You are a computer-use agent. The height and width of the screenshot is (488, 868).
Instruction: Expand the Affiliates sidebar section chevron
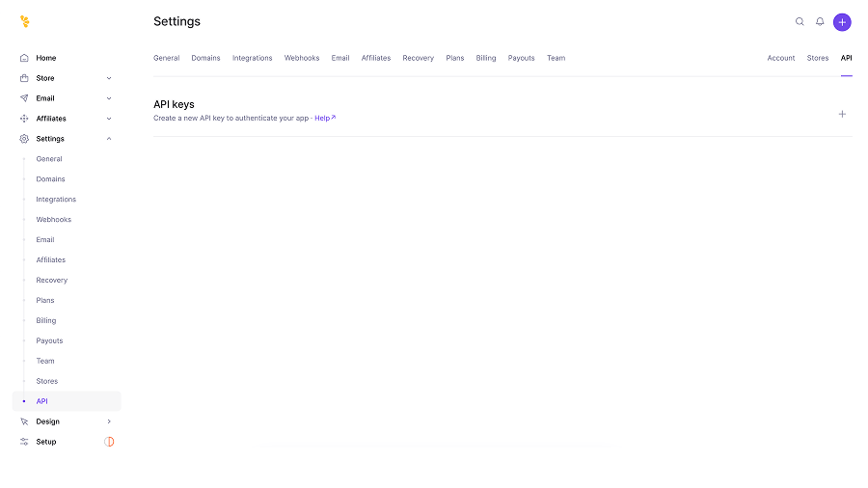[x=109, y=119]
